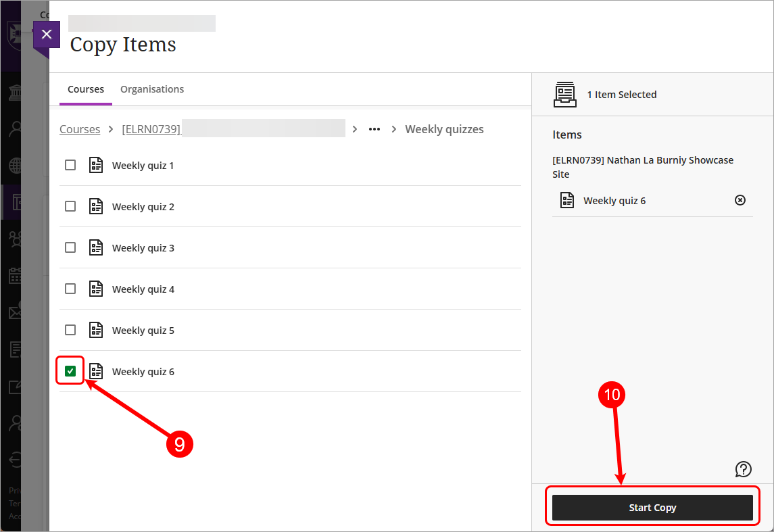Click the 1 Item Selected heading
The height and width of the screenshot is (532, 774).
[621, 95]
